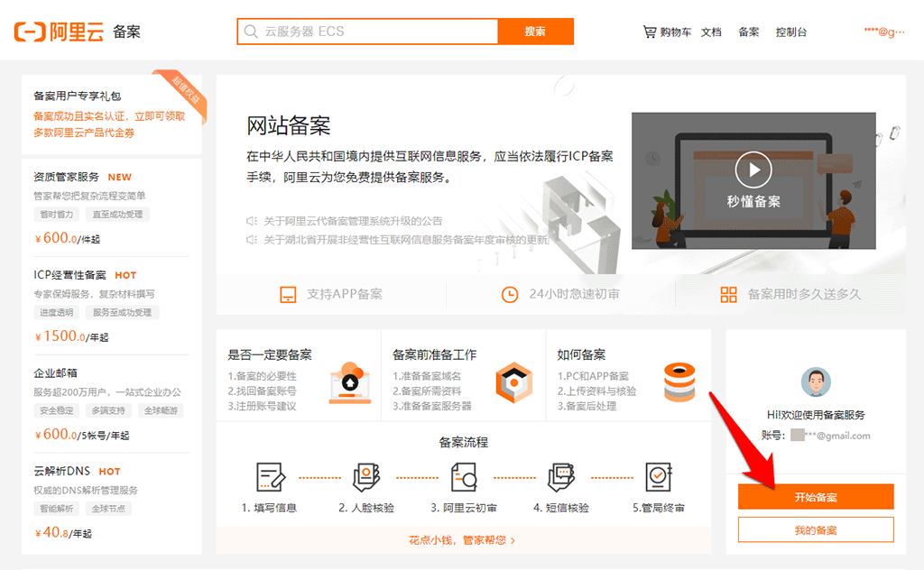Click the 开始备案 button
The height and width of the screenshot is (570, 924).
pos(816,497)
